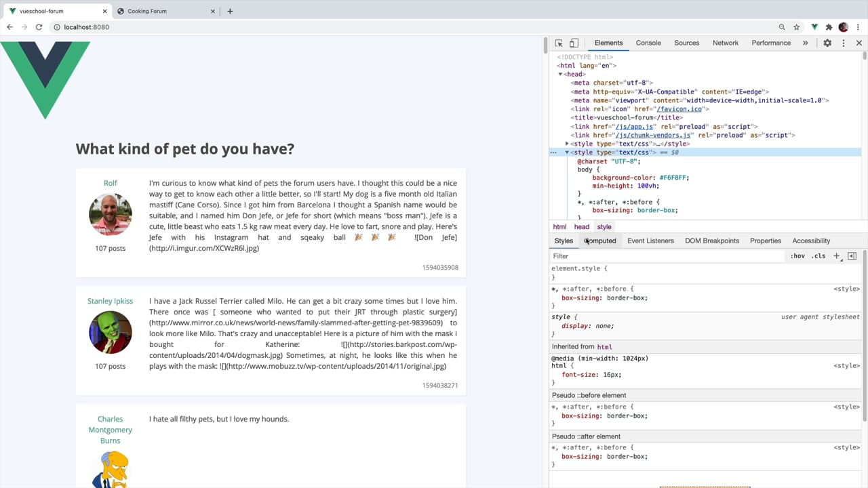Select head in the breadcrumb bar
The width and height of the screenshot is (868, 488).
click(582, 227)
